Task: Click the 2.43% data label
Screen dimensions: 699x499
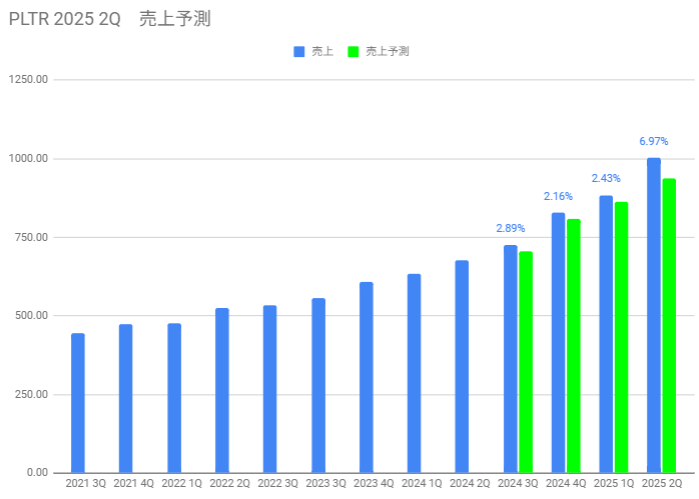Action: pos(606,178)
